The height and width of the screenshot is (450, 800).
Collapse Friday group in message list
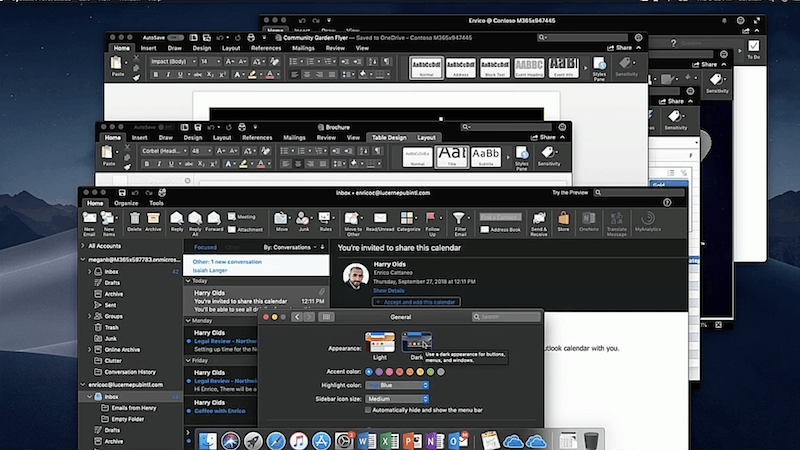point(188,361)
